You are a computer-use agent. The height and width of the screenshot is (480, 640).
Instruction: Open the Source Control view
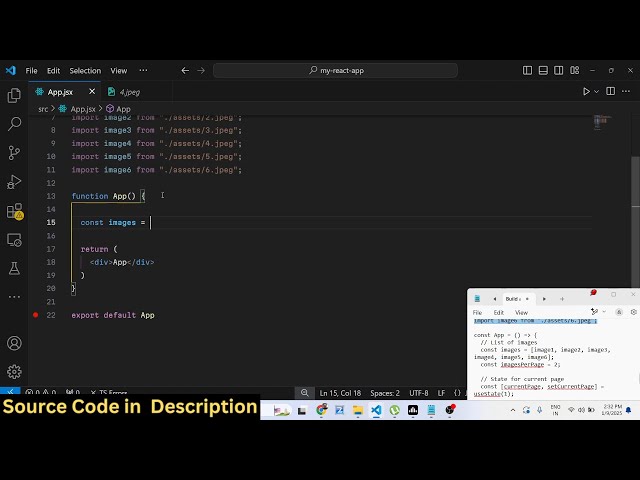(14, 153)
